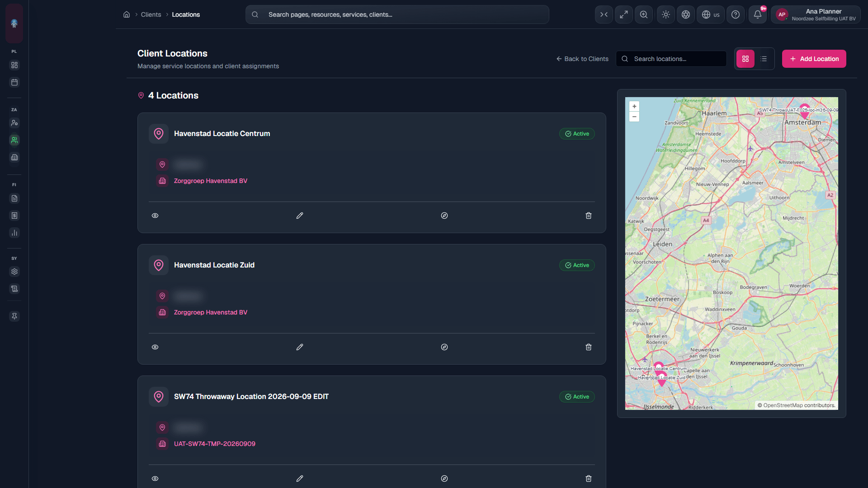The width and height of the screenshot is (868, 488).
Task: Zoom in the map with plus button
Action: click(x=634, y=107)
